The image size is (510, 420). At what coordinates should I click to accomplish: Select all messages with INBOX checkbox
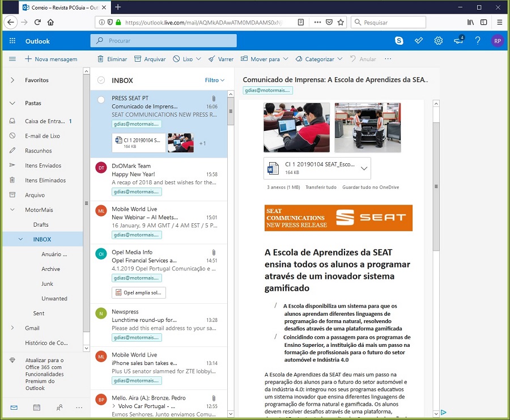[x=101, y=80]
